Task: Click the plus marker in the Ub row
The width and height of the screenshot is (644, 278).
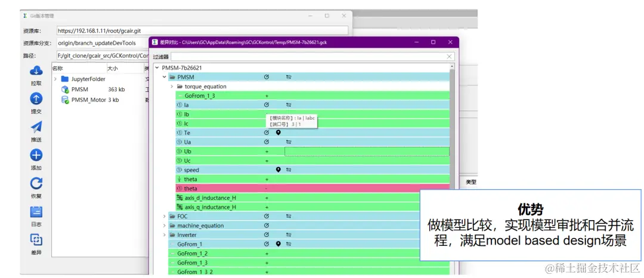Action: (267, 152)
